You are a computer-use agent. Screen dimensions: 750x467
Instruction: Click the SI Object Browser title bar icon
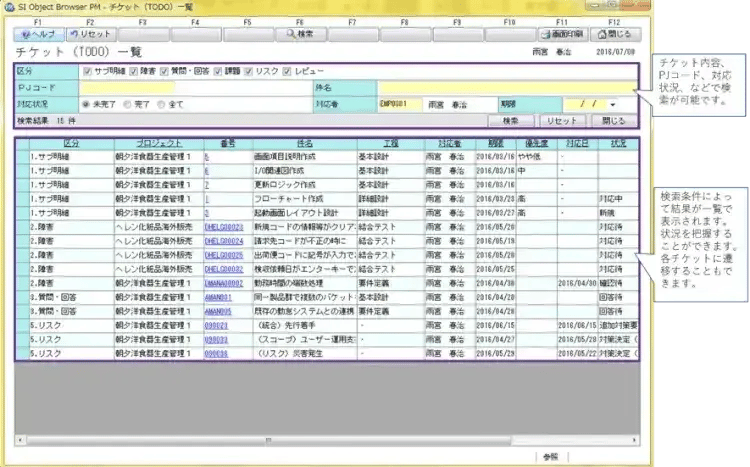[x=9, y=7]
